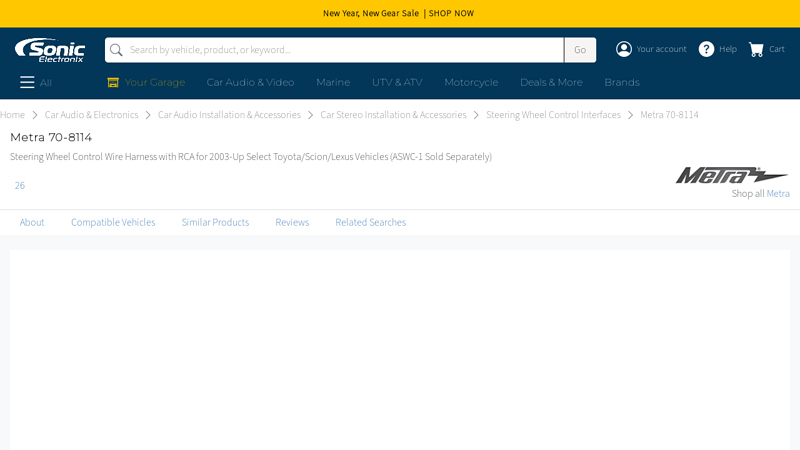
Task: Expand the Marine category menu
Action: click(x=333, y=82)
